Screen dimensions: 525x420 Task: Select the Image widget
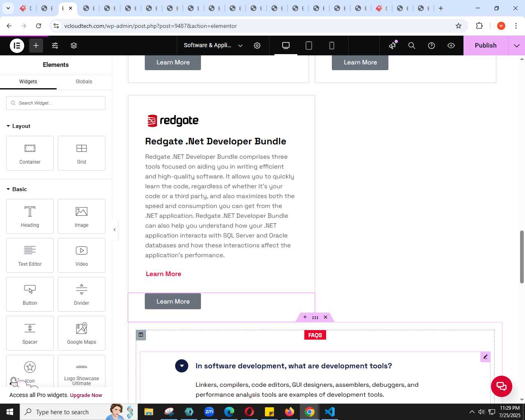(x=82, y=216)
